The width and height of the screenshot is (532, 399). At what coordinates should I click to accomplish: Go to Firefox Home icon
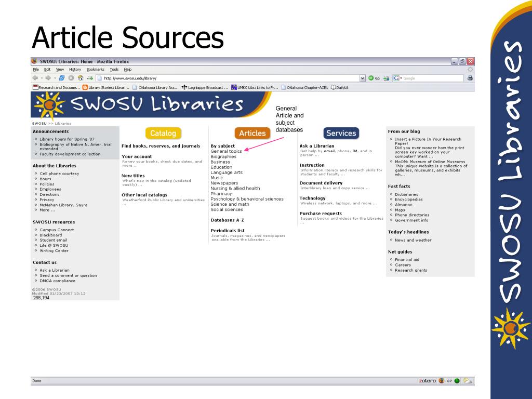click(81, 78)
